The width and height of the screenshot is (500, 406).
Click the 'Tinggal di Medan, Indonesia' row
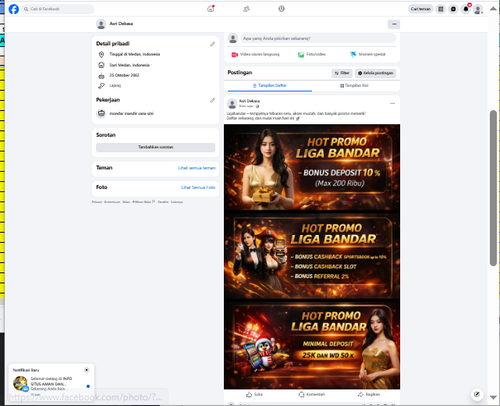pyautogui.click(x=135, y=54)
